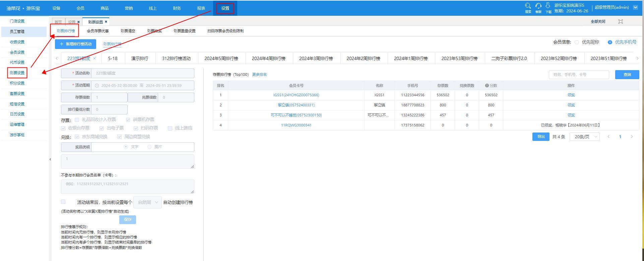Enable auto-create leaderboard checkbox
Viewport: 644px width, 261px height.
[x=63, y=202]
